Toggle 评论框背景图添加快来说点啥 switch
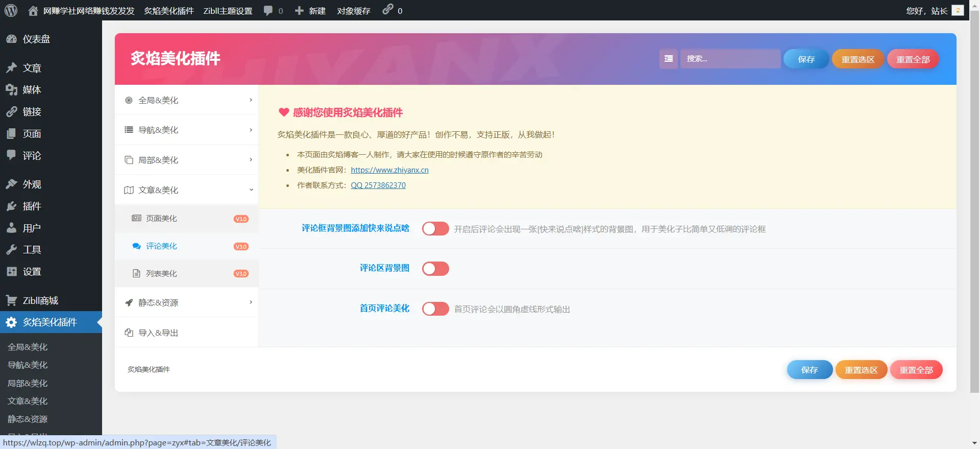 click(x=435, y=229)
